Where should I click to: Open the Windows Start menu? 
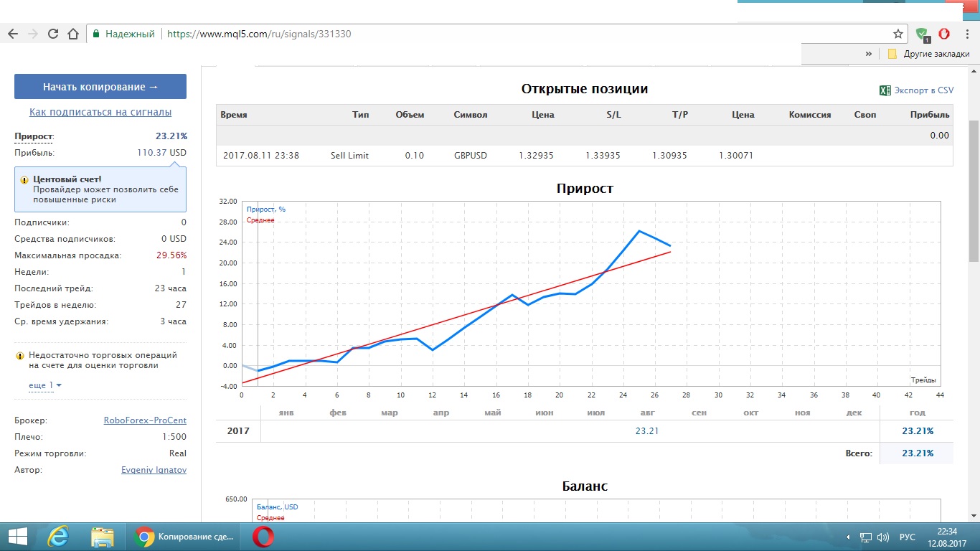[17, 537]
